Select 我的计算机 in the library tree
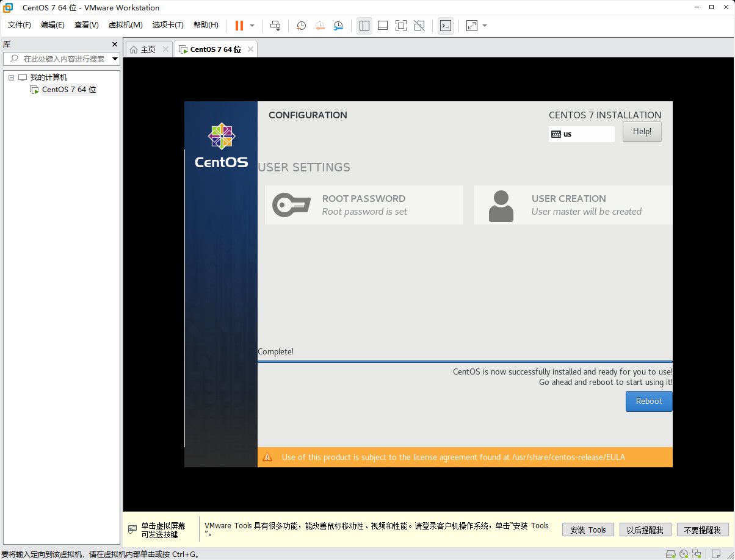This screenshot has width=735, height=560. click(49, 77)
